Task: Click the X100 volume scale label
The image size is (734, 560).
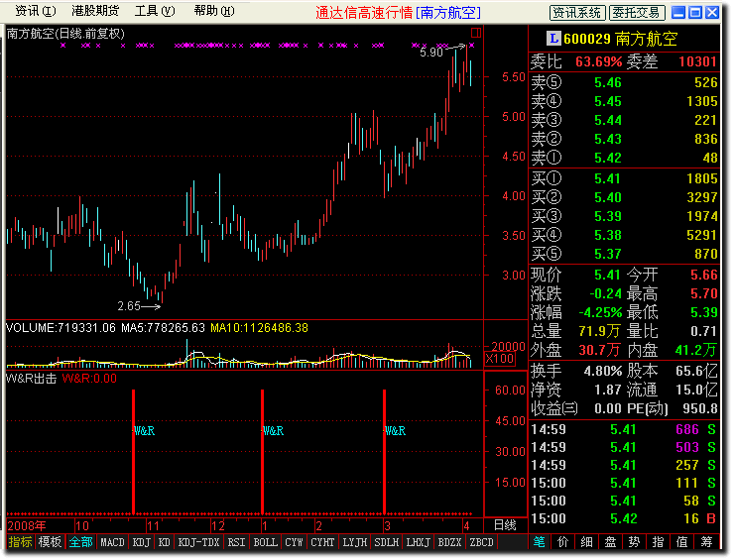Action: [500, 359]
